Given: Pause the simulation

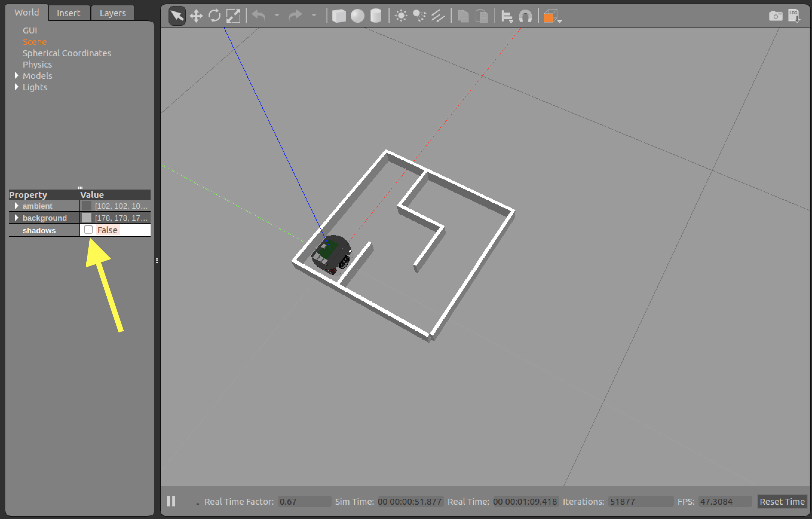Looking at the screenshot, I should click(171, 501).
